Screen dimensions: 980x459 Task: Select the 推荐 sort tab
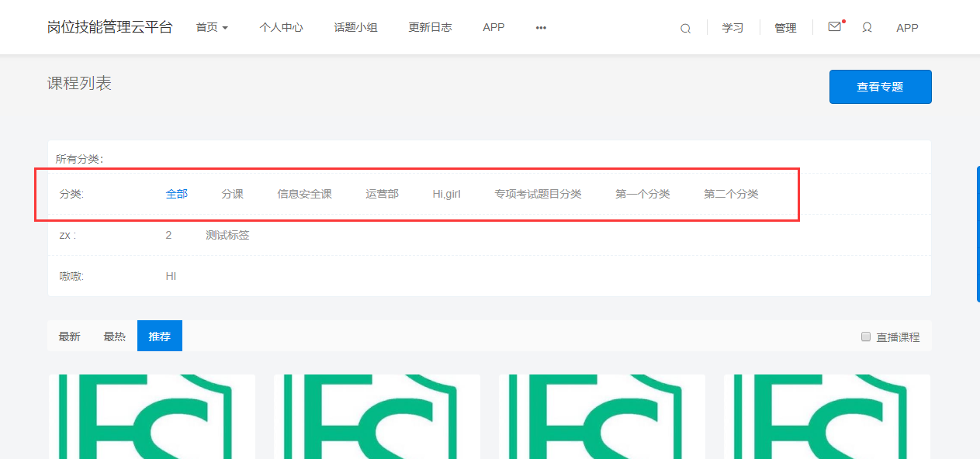160,336
